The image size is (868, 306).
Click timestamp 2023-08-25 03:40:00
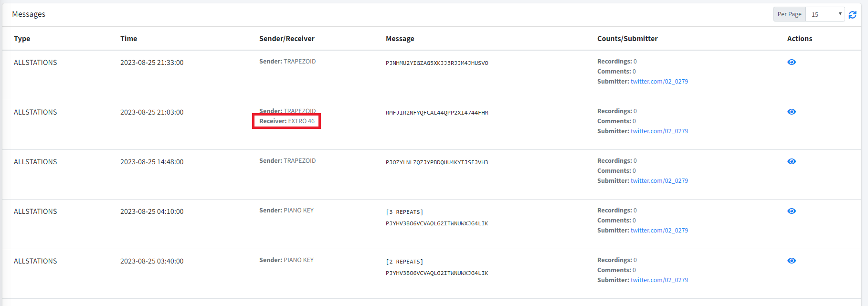pyautogui.click(x=152, y=261)
